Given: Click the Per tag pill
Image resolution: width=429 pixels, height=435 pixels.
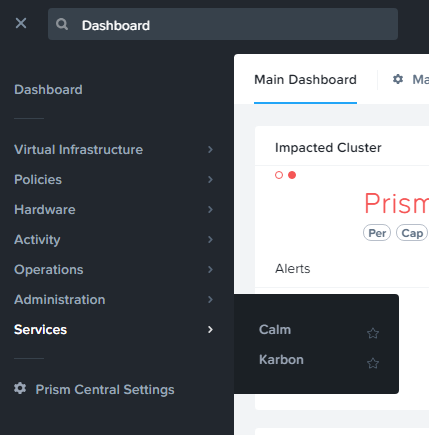Looking at the screenshot, I should tap(377, 233).
